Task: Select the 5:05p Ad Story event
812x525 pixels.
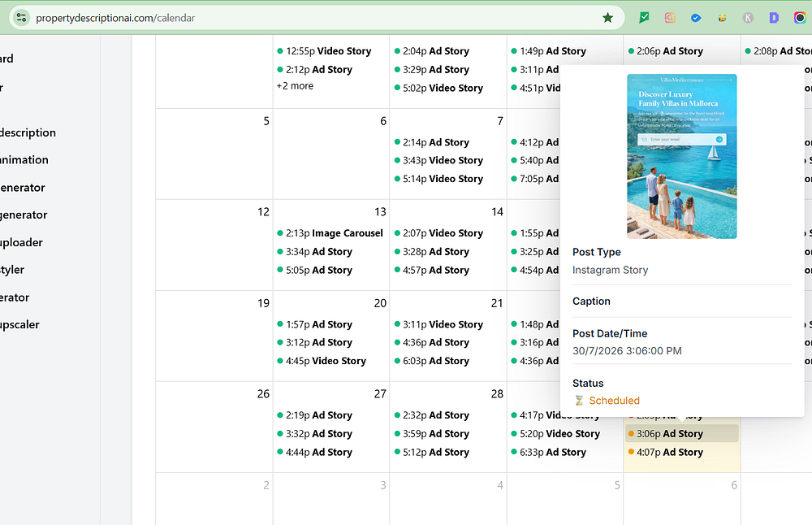Action: click(x=315, y=270)
